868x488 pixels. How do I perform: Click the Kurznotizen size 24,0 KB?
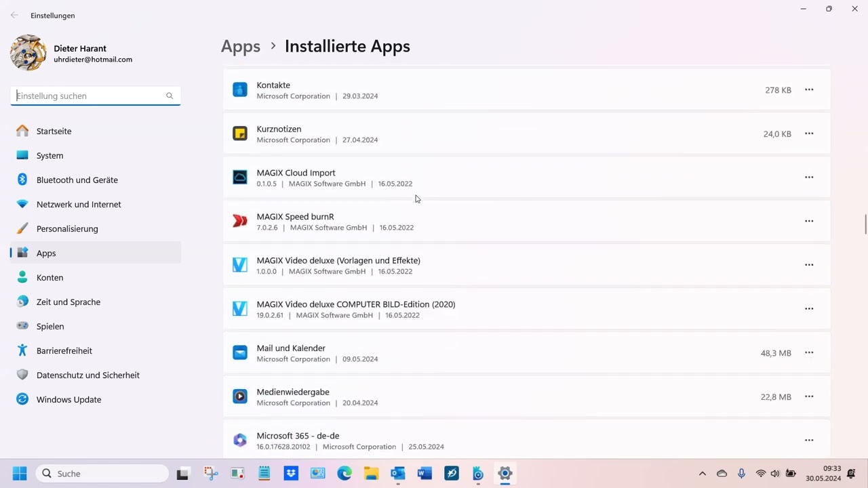coord(777,134)
